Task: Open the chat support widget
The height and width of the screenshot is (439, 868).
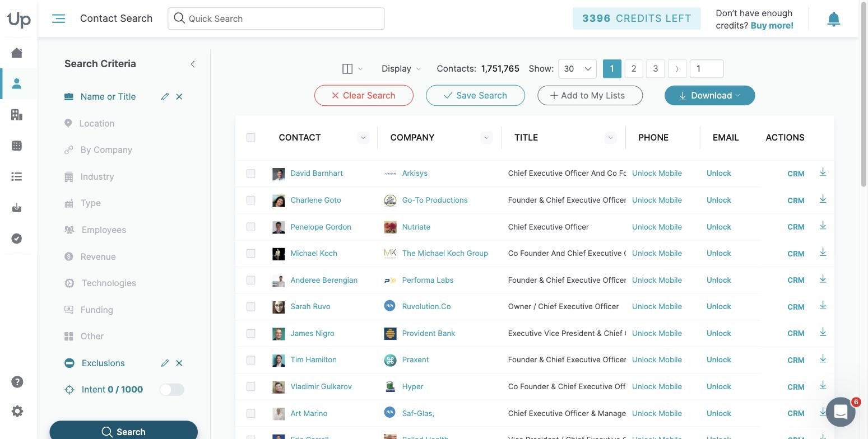Action: (841, 412)
